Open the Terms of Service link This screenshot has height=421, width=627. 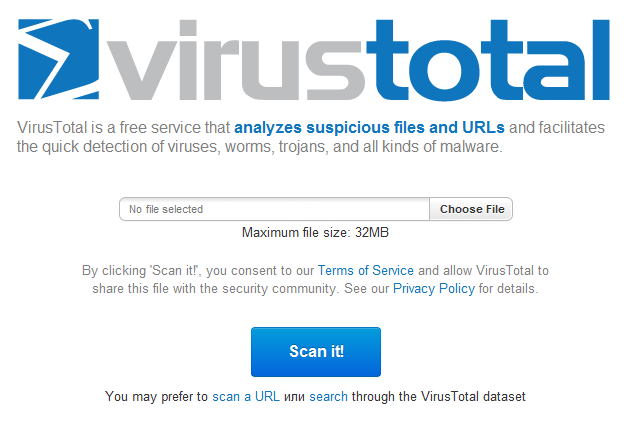coord(365,271)
